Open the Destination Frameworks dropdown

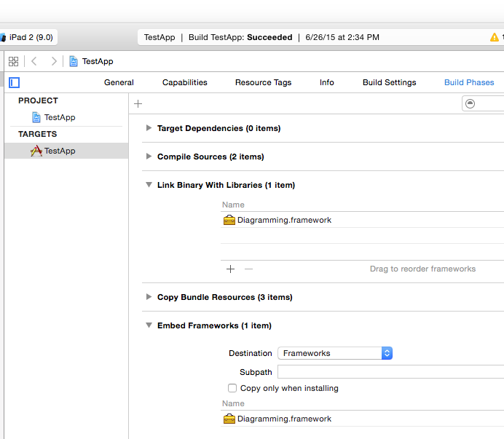coord(335,353)
